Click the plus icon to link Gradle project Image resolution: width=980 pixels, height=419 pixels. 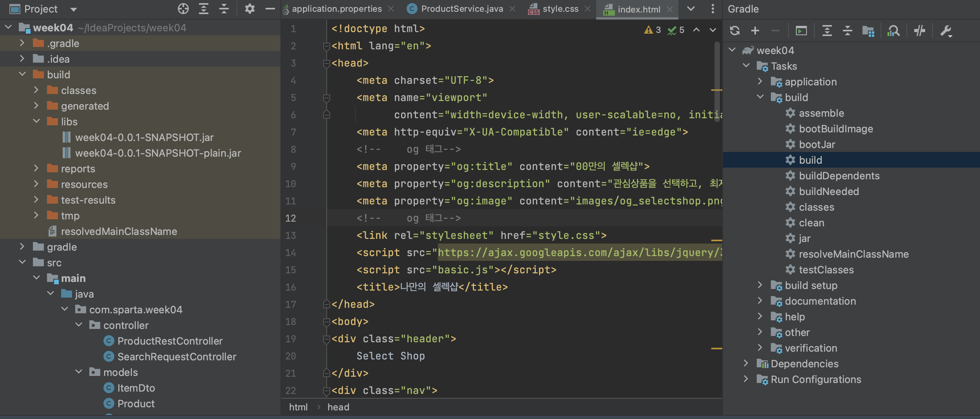pyautogui.click(x=755, y=31)
